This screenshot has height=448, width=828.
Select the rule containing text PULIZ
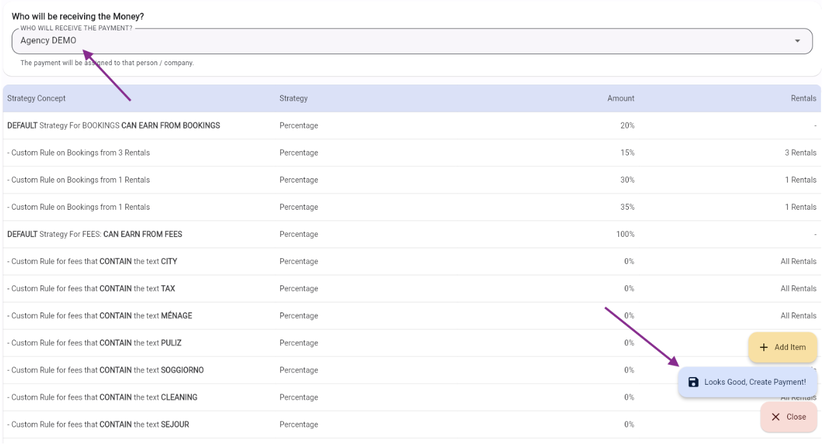[x=412, y=343]
